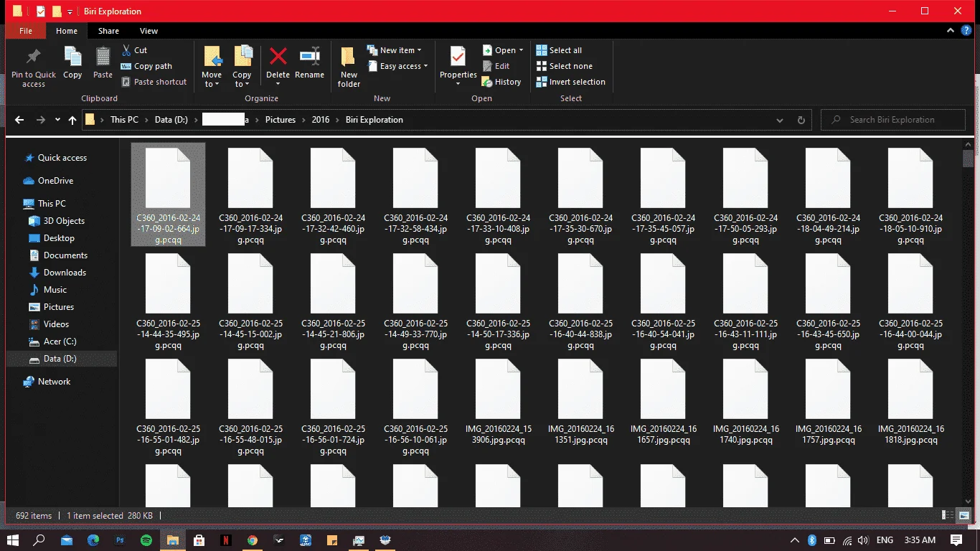Screen dimensions: 980x551
Task: Click Select none in ribbon
Action: (x=564, y=66)
